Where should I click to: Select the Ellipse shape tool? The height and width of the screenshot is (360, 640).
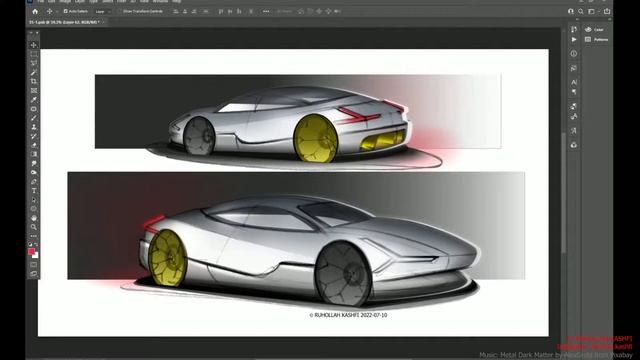(x=33, y=209)
